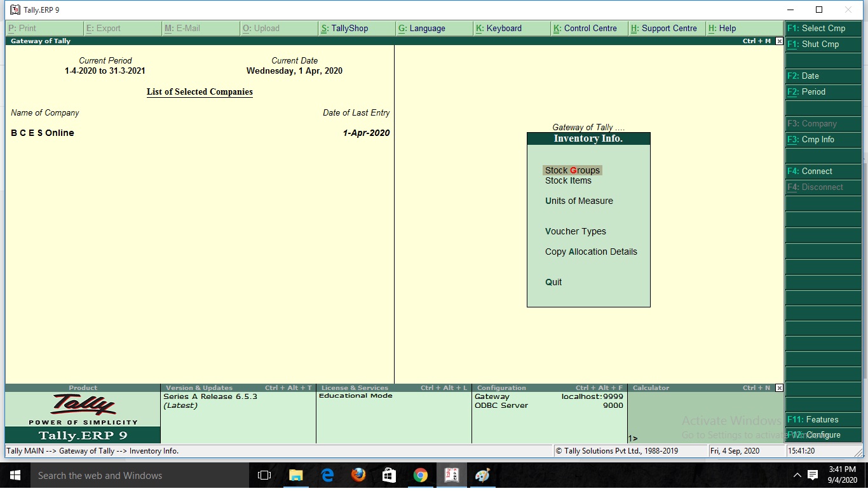The height and width of the screenshot is (491, 868).
Task: Select Stock Items in Inventory Info
Action: (568, 180)
